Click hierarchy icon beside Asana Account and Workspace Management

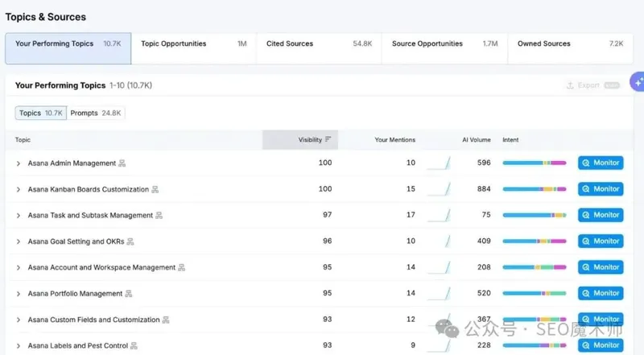coord(182,267)
